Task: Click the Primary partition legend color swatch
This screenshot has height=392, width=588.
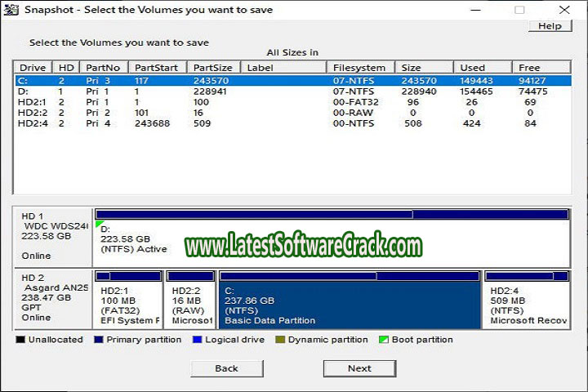Action: [x=100, y=340]
